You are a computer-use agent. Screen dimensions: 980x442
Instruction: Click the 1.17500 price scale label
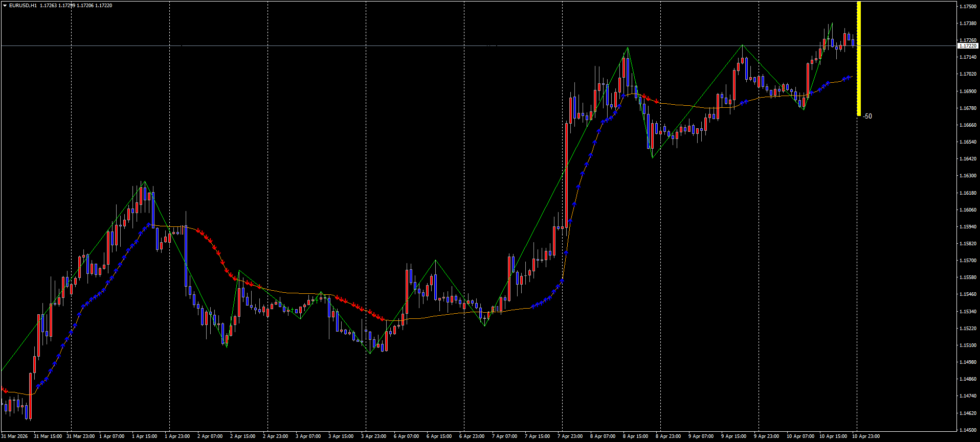[x=968, y=7]
